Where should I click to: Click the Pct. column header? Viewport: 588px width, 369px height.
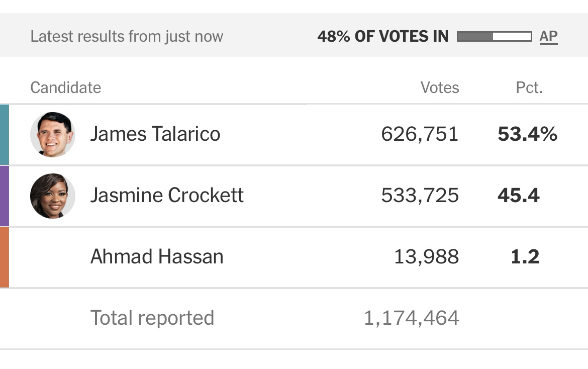click(x=529, y=87)
